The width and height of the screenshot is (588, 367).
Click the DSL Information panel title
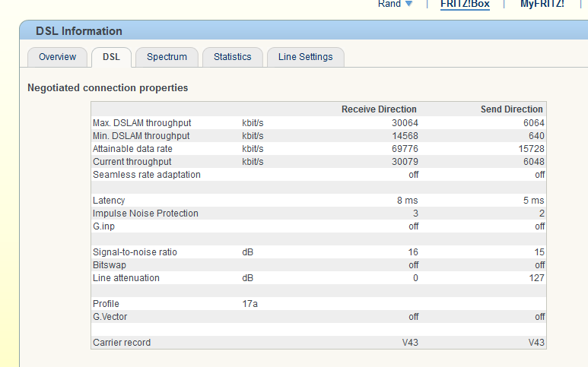[x=79, y=31]
